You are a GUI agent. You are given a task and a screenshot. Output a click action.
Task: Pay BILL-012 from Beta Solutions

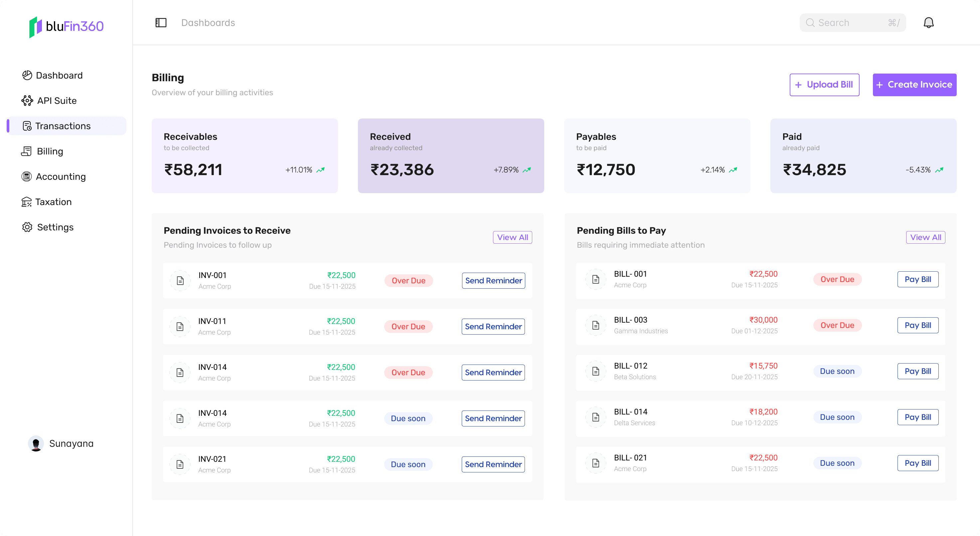pyautogui.click(x=918, y=371)
